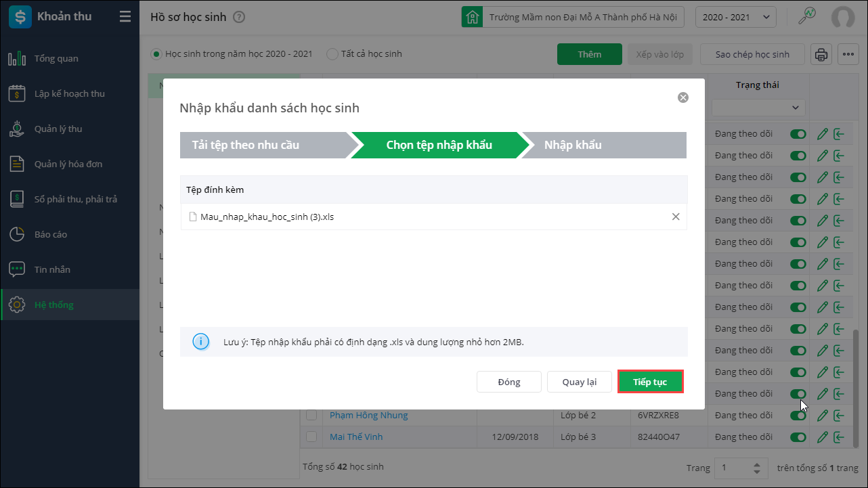868x488 pixels.
Task: Close the Nhập khẩu danh sách dialog
Action: coord(682,97)
